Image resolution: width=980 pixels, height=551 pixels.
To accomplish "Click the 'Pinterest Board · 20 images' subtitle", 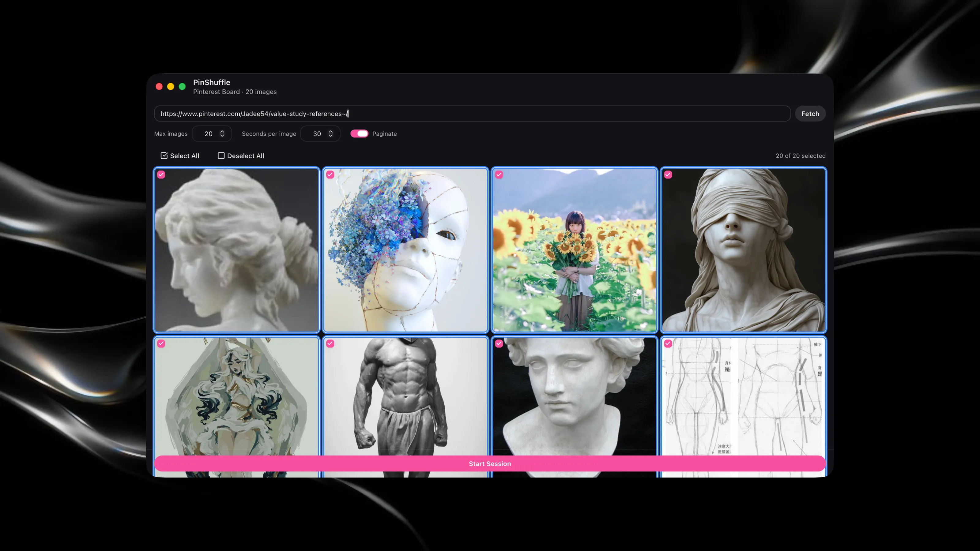I will 235,92.
